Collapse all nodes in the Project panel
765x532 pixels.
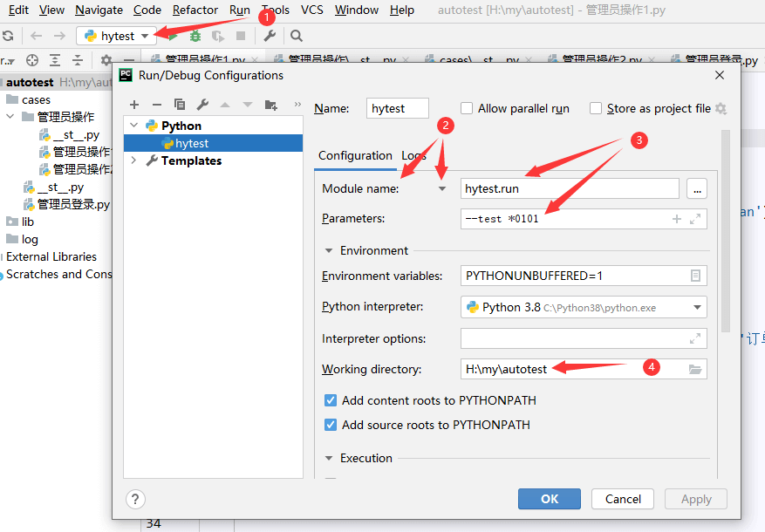pos(78,60)
